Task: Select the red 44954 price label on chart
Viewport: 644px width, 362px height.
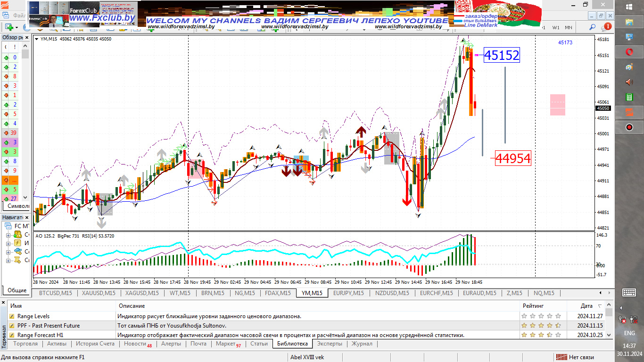Action: coord(513,158)
